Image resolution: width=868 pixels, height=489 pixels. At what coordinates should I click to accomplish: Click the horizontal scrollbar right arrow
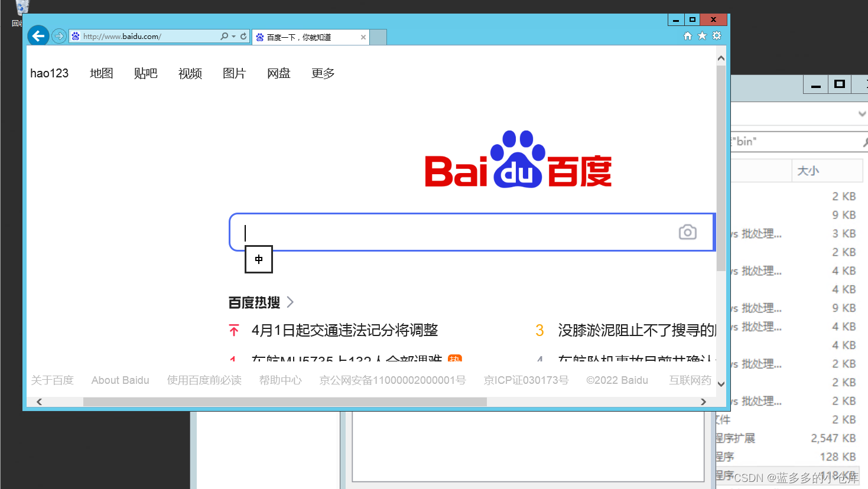[703, 402]
